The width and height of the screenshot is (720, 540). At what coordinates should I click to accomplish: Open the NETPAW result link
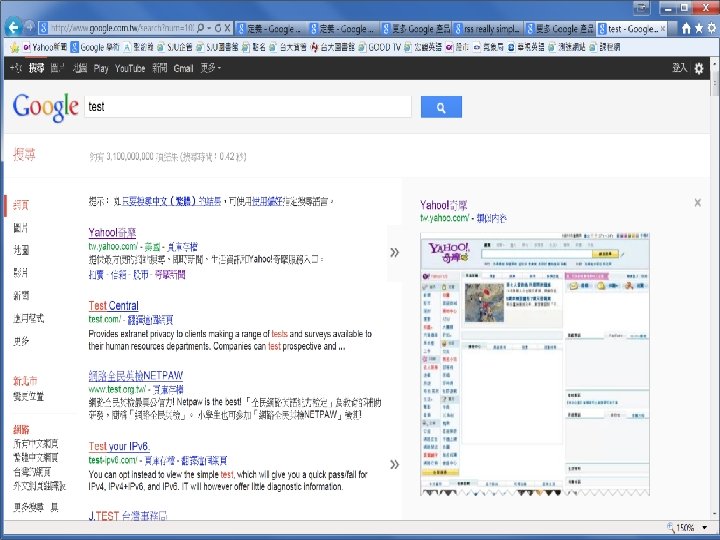pyautogui.click(x=135, y=376)
